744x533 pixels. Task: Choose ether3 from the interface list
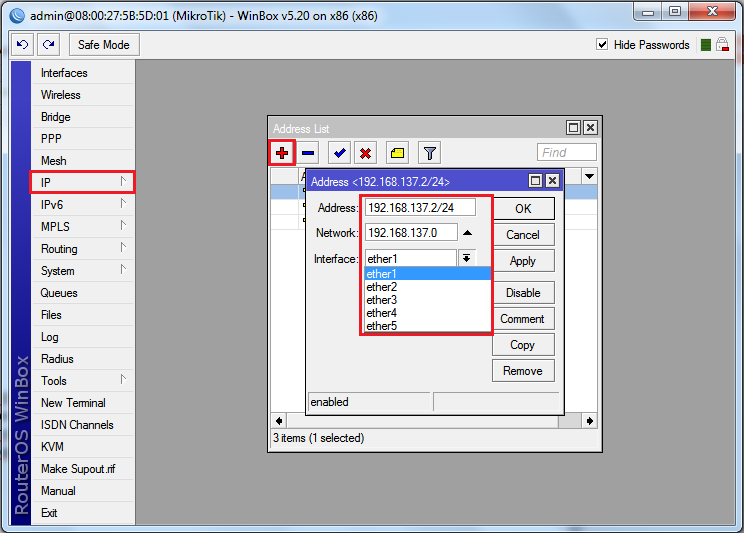click(428, 300)
